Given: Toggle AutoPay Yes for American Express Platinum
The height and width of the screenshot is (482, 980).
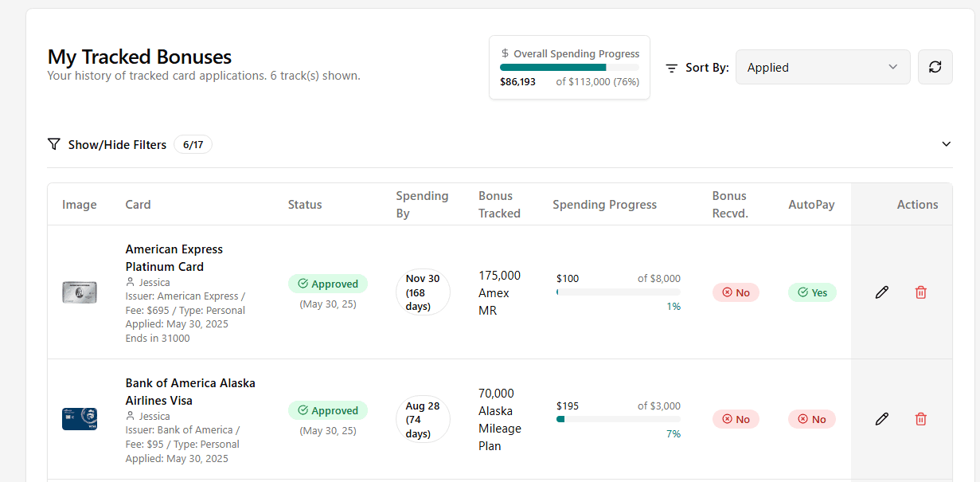Looking at the screenshot, I should click(811, 292).
